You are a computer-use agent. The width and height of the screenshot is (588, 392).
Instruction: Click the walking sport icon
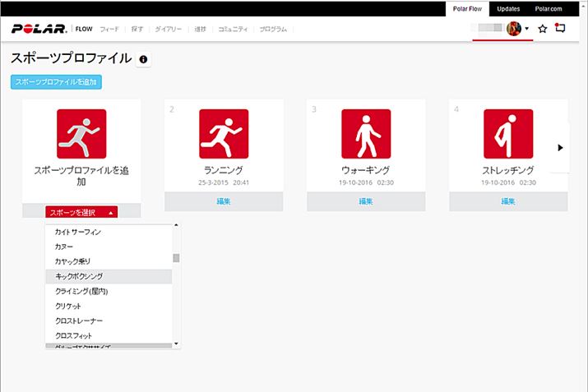click(366, 134)
